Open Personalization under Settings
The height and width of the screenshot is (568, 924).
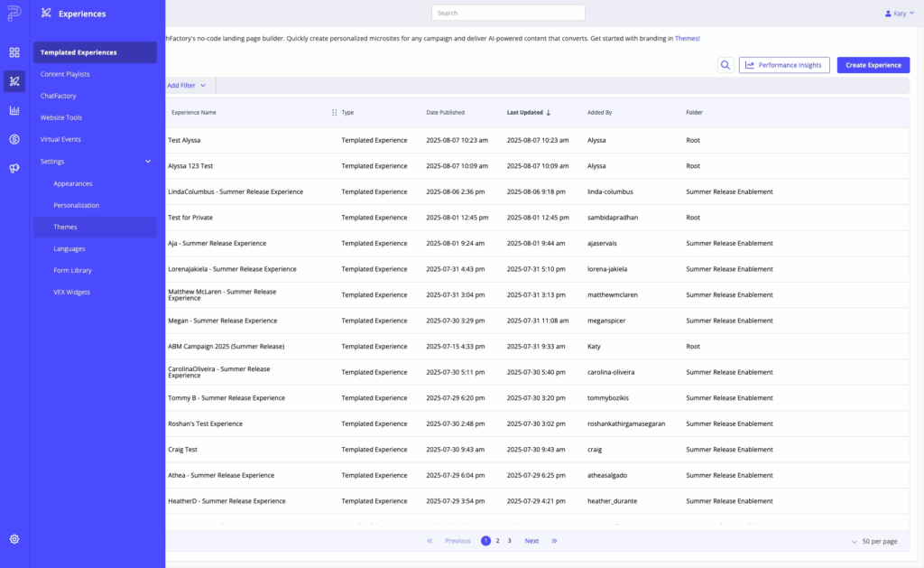pos(77,206)
